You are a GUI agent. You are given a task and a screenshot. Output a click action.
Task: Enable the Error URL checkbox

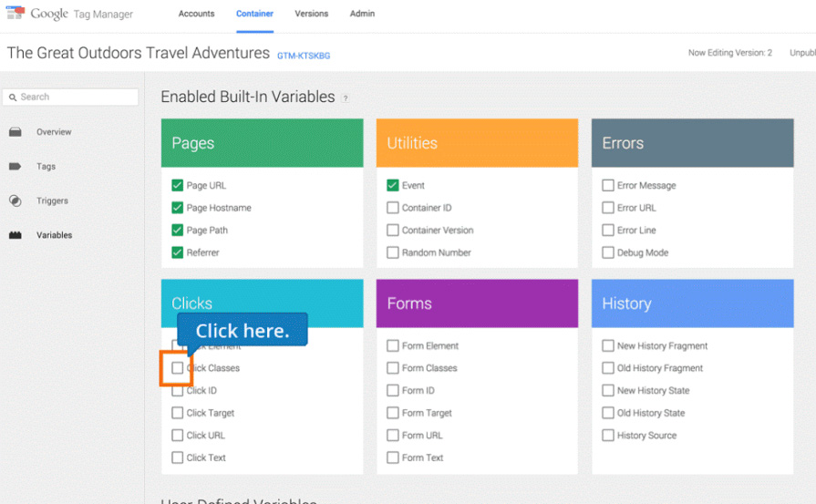(x=608, y=208)
